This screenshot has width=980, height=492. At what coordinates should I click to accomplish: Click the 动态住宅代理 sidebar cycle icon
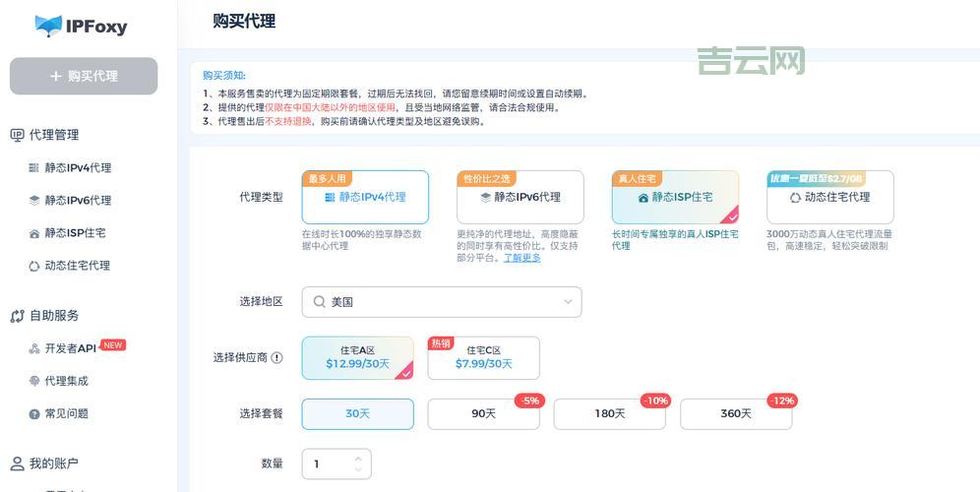click(33, 266)
